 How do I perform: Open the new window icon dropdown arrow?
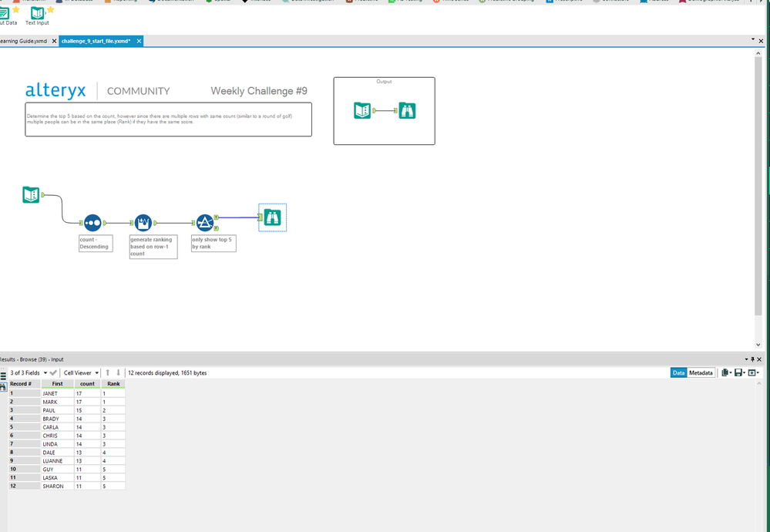758,373
